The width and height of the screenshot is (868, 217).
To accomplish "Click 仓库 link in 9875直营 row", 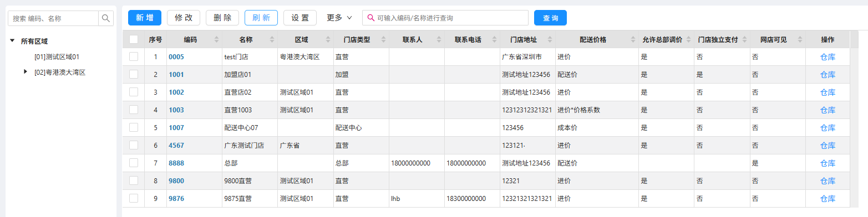I will coord(828,199).
